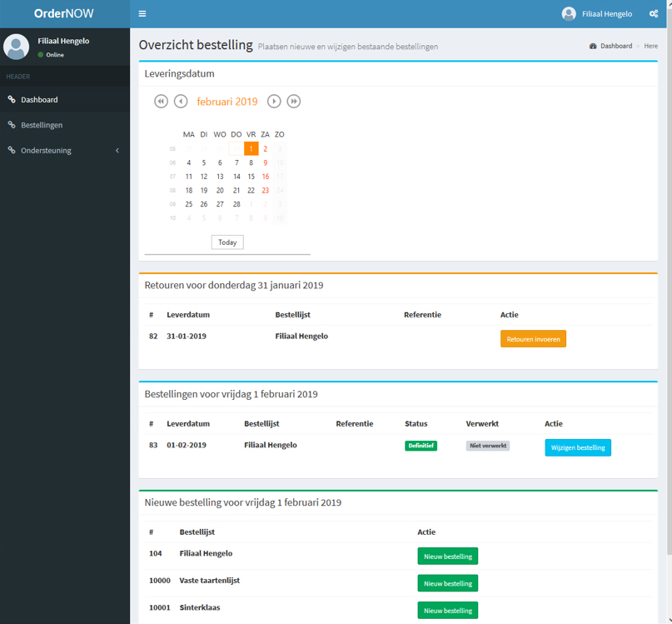Viewport: 672px width, 624px height.
Task: Click the Vaste taartenlijst row name
Action: tap(210, 581)
